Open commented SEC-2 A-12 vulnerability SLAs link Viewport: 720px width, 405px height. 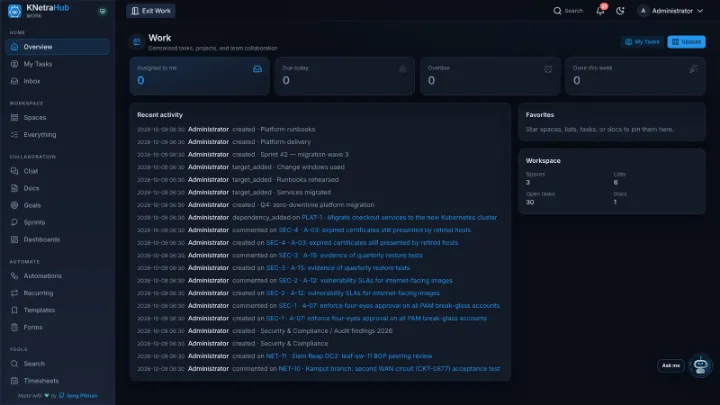tap(366, 281)
